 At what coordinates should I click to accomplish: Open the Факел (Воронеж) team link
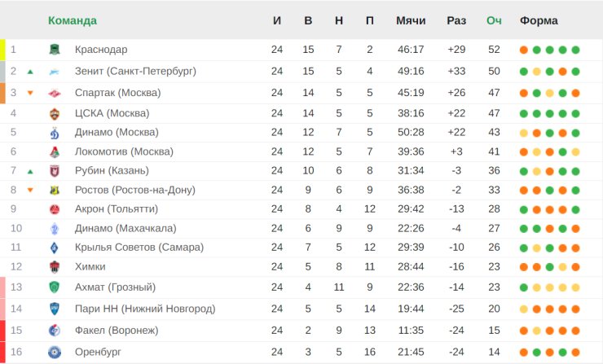[116, 330]
